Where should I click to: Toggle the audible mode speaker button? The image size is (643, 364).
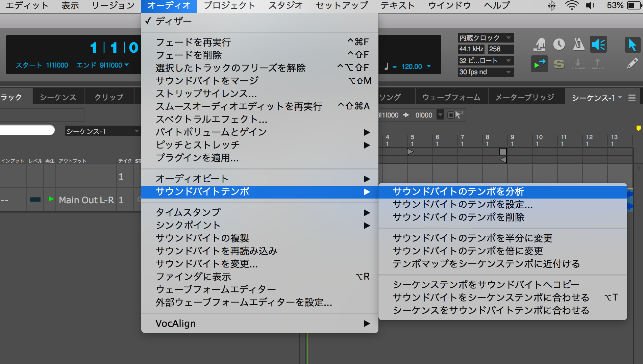(x=598, y=44)
